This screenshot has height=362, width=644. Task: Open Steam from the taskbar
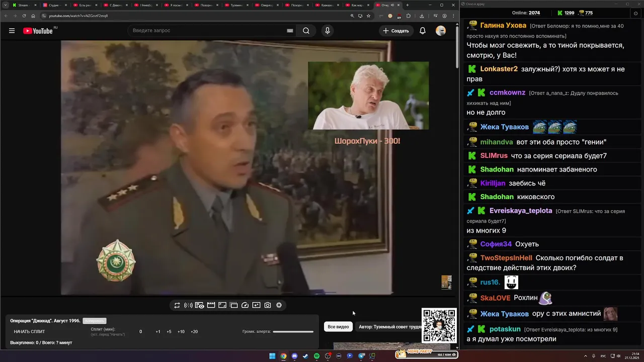point(305,356)
